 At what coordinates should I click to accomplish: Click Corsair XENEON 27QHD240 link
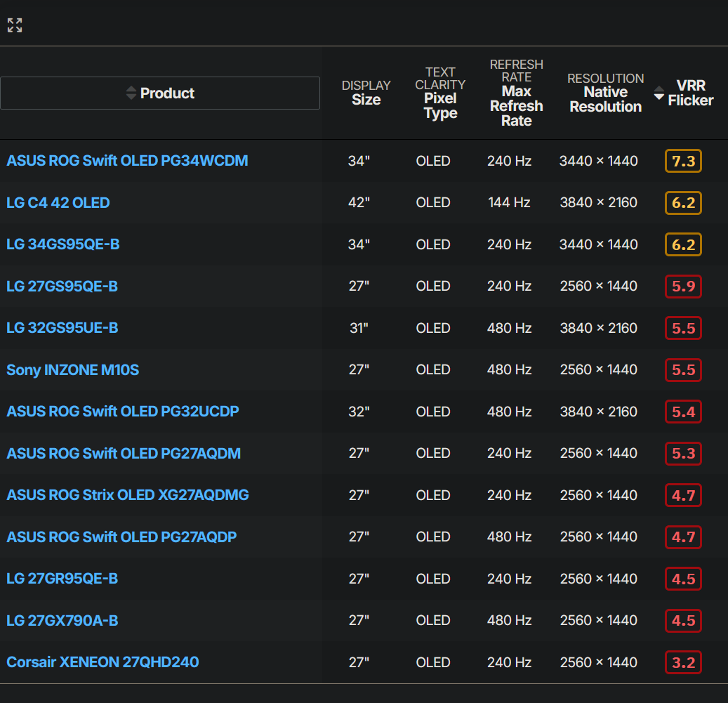coord(102,662)
